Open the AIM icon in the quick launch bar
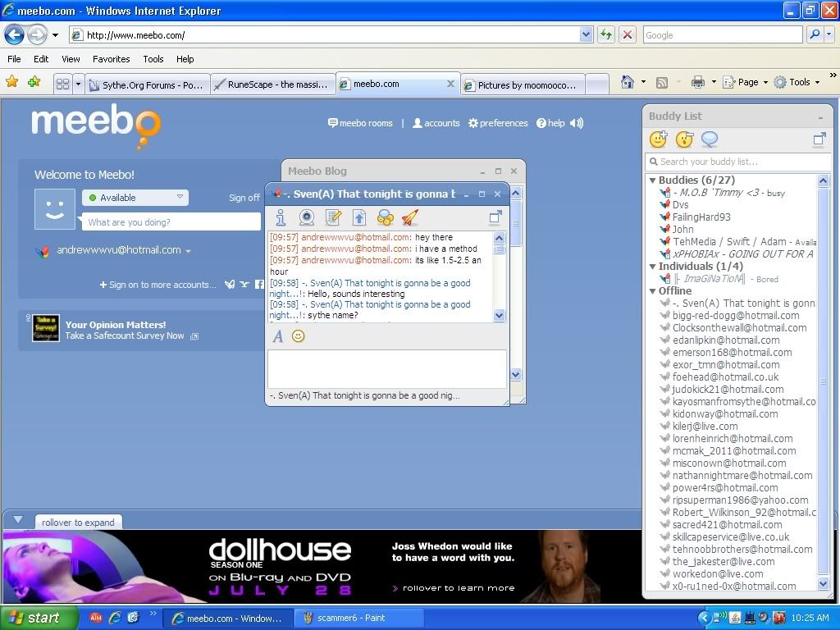840x630 pixels. 96,618
